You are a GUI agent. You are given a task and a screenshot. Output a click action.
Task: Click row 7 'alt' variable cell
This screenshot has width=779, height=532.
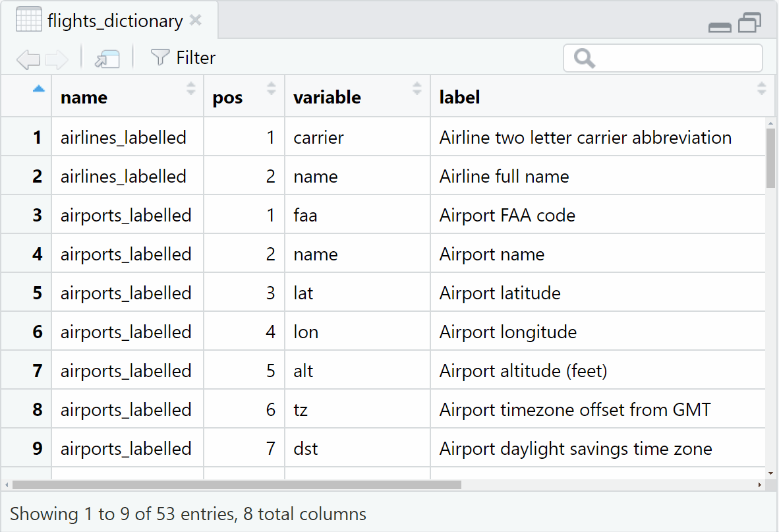coord(304,371)
